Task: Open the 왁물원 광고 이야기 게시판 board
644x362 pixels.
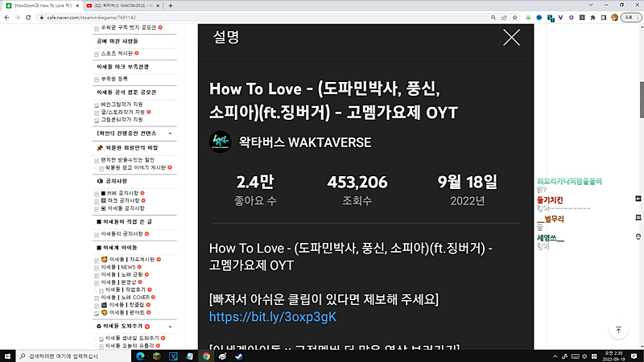Action: [135, 168]
